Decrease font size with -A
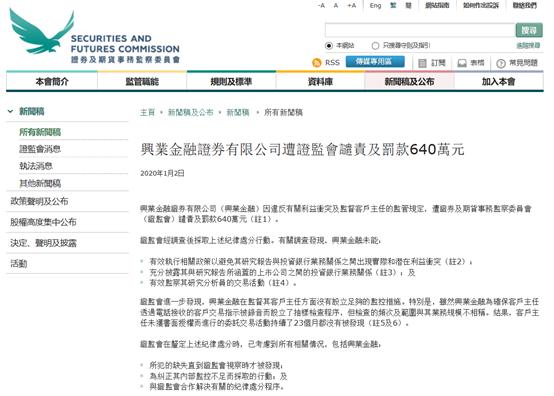554x396 pixels. click(x=321, y=6)
